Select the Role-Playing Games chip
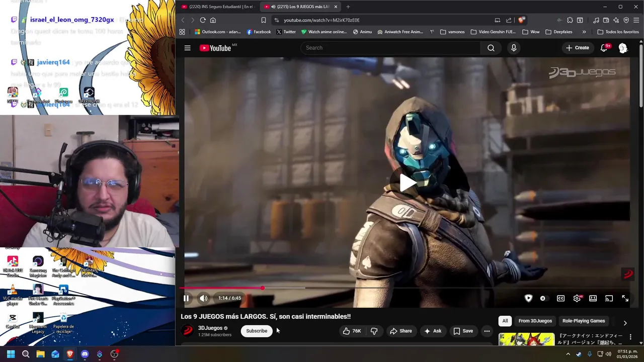The image size is (644, 362). [x=584, y=321]
